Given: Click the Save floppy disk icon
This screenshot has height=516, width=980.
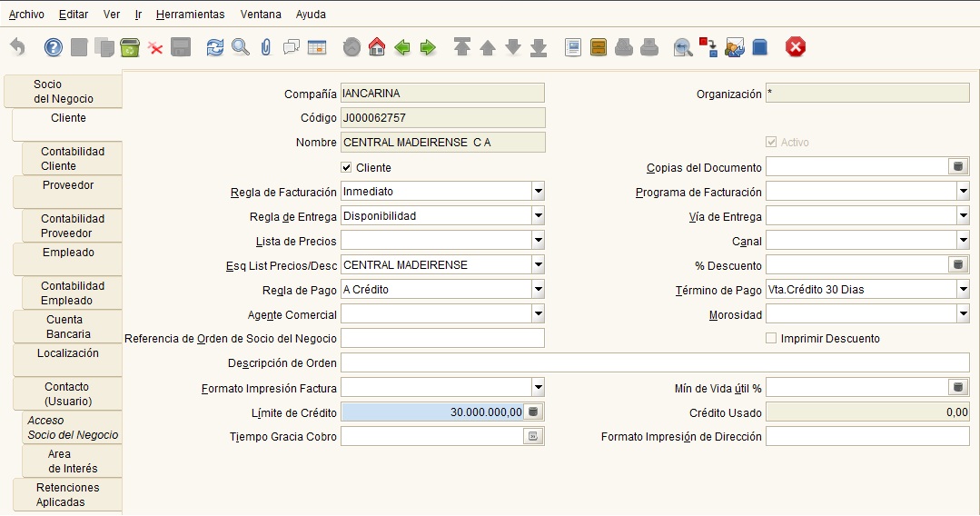Looking at the screenshot, I should tap(181, 47).
